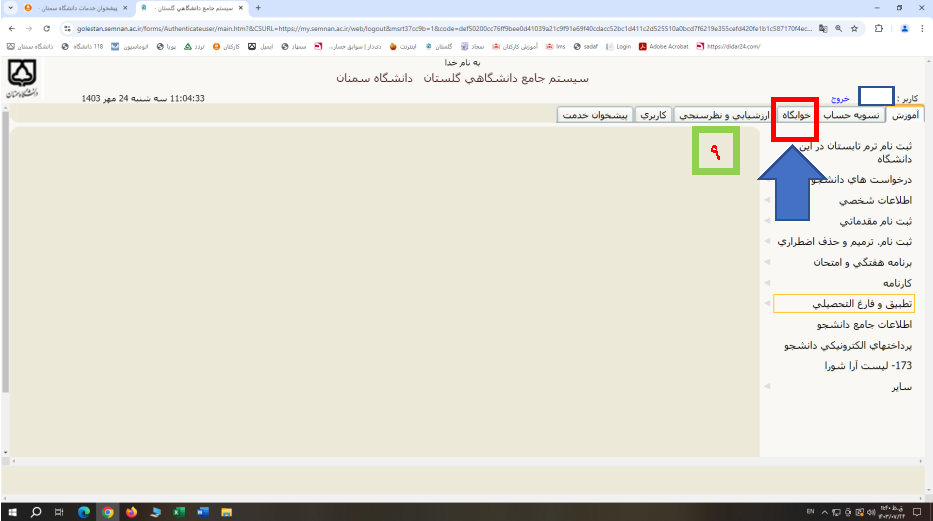Open Word from the taskbar
The image size is (933, 521).
[x=203, y=512]
